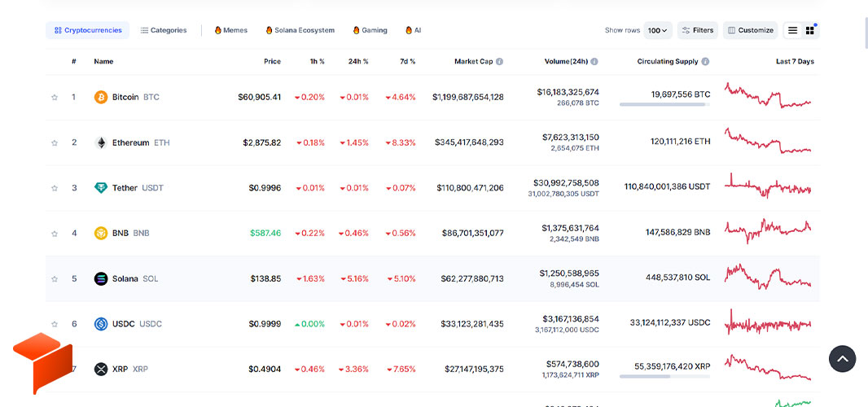Click Bitcoin's circulating supply progress bar
Image resolution: width=868 pixels, height=407 pixels.
pos(664,104)
